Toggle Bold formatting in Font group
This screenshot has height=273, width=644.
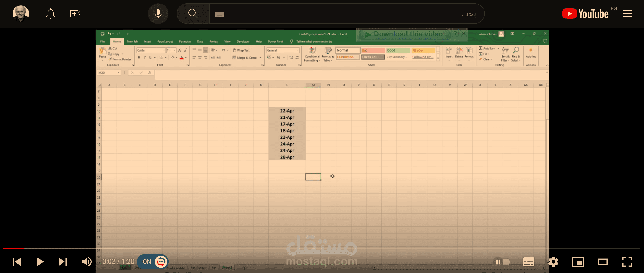coord(139,58)
